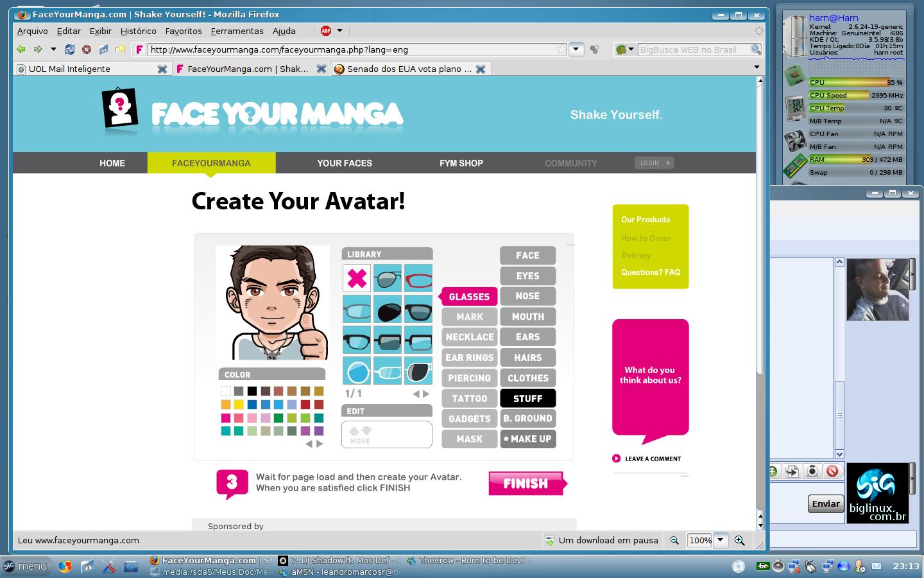Click the zoom out magnifier in status bar

pyautogui.click(x=674, y=541)
